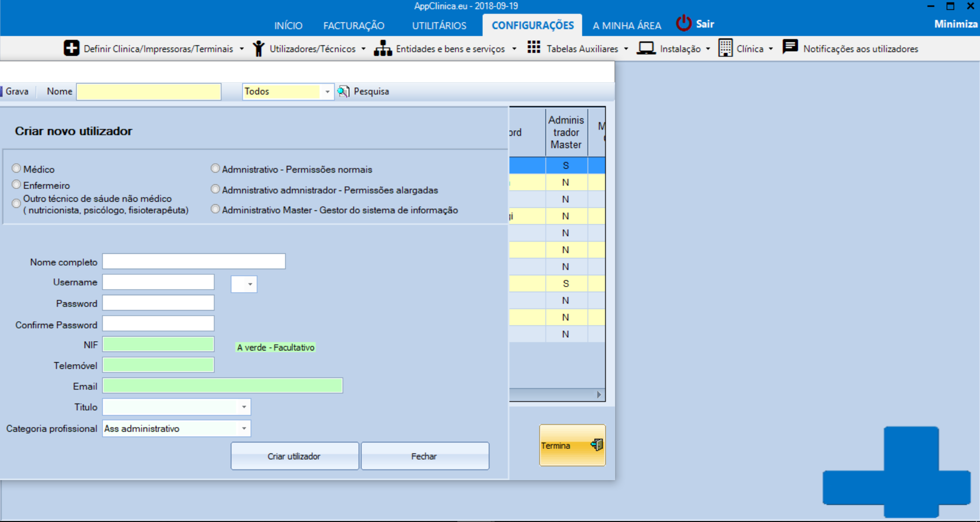Click the Pesquisa magnifier icon
This screenshot has height=522, width=980.
click(x=344, y=91)
